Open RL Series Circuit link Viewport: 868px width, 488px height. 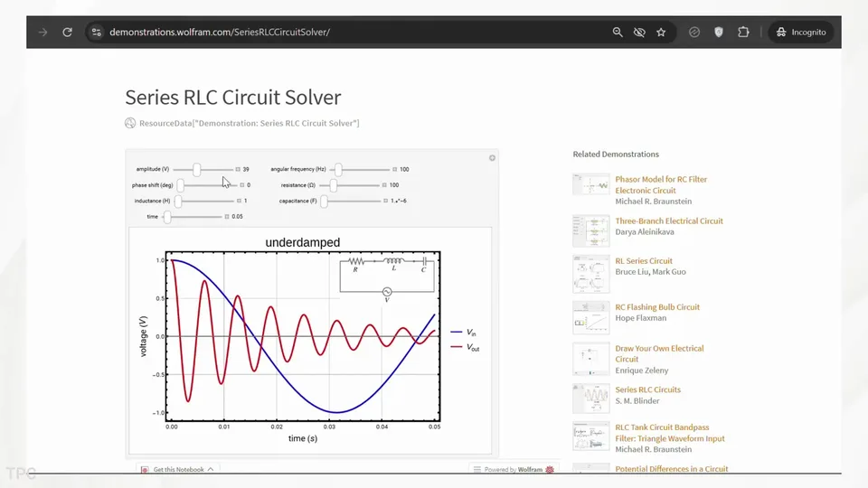pos(644,260)
